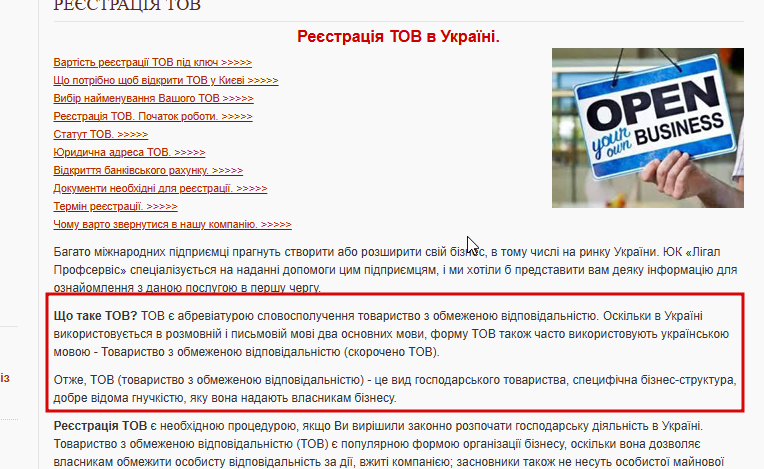Screen dimensions: 764x469
Task: Click the page title 'РЕЄСТРАЦІЯ ТОВ'
Action: tap(127, 6)
